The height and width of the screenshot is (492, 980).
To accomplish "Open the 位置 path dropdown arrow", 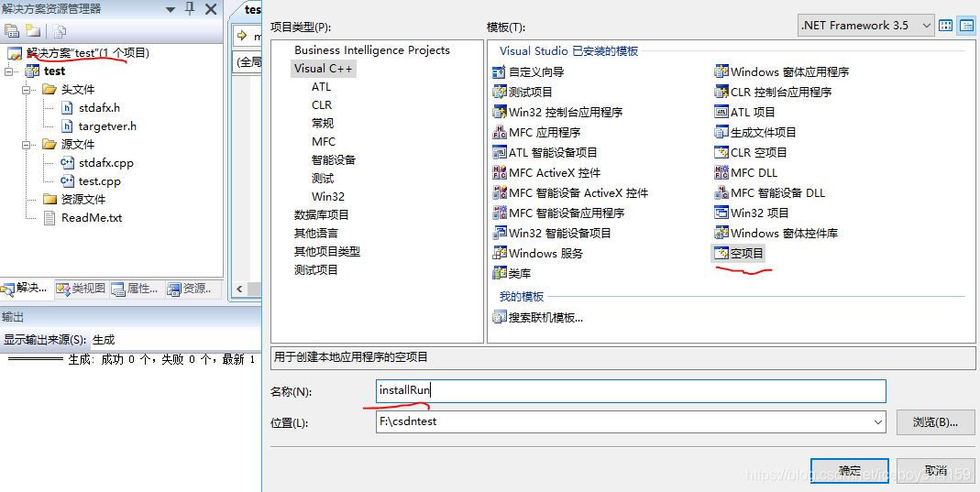I will tap(879, 422).
